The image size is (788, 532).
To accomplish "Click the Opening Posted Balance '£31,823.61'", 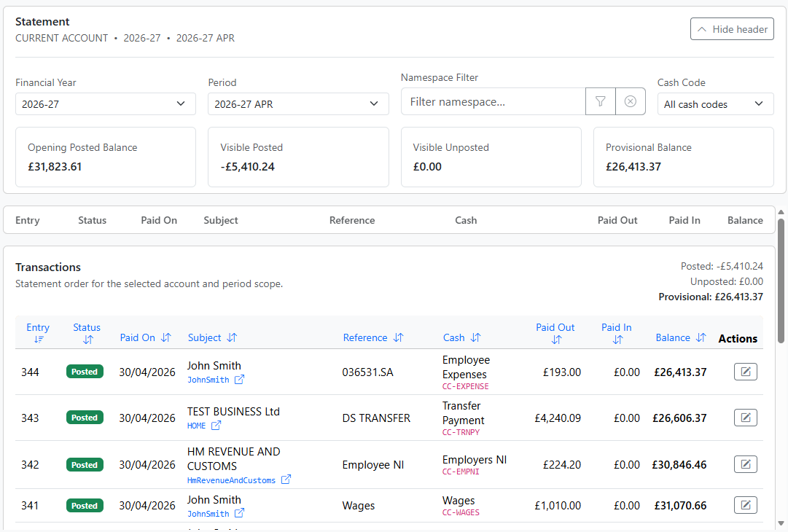I will [55, 167].
